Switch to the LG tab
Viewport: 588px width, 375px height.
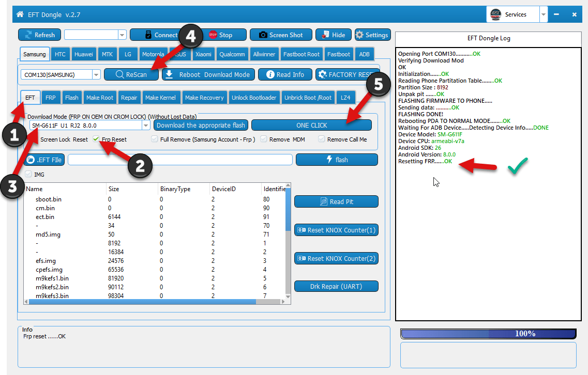(128, 54)
